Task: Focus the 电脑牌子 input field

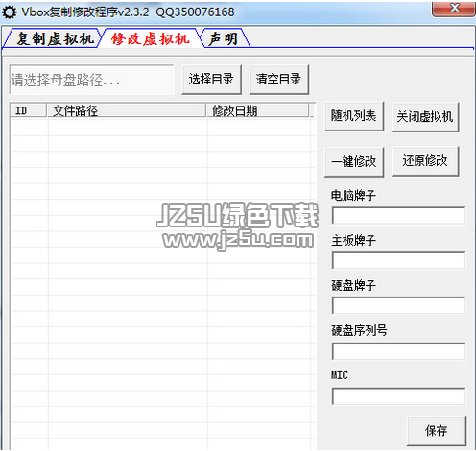Action: tap(398, 215)
